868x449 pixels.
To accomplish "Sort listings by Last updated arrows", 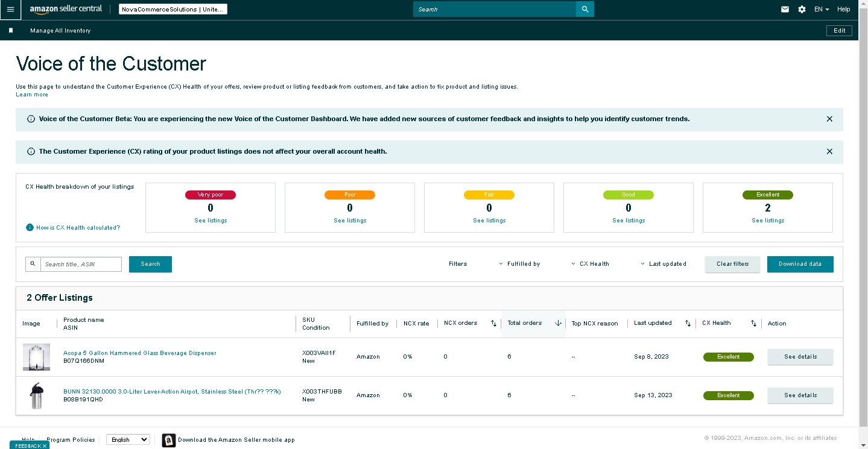I will pos(688,324).
